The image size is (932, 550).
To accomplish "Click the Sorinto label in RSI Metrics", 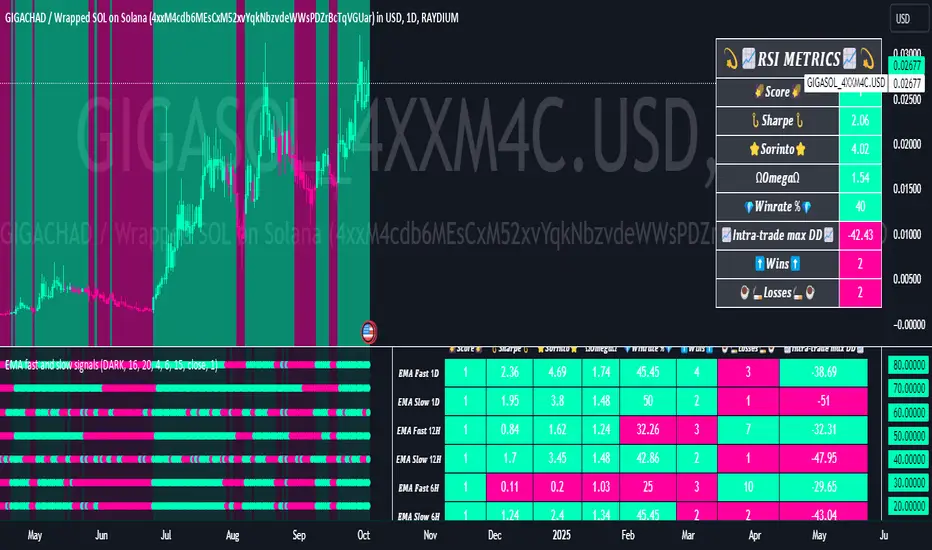I will pyautogui.click(x=777, y=149).
